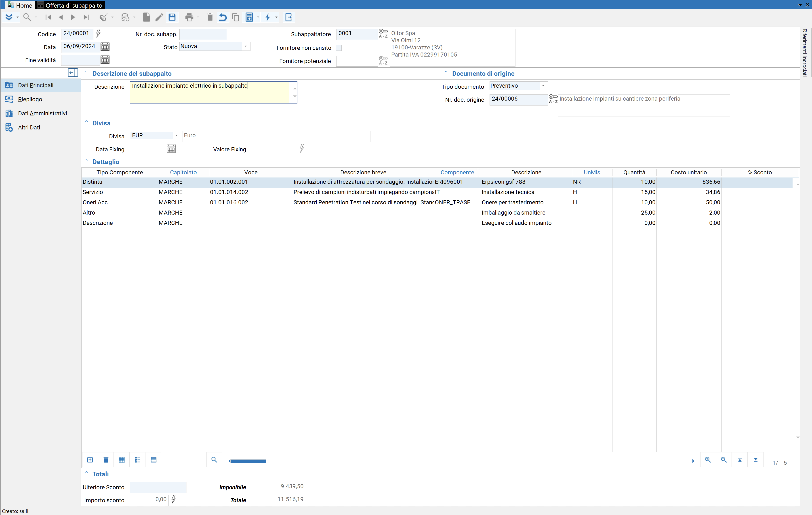Delete detail row trash icon
This screenshot has width=812, height=515.
pyautogui.click(x=106, y=460)
